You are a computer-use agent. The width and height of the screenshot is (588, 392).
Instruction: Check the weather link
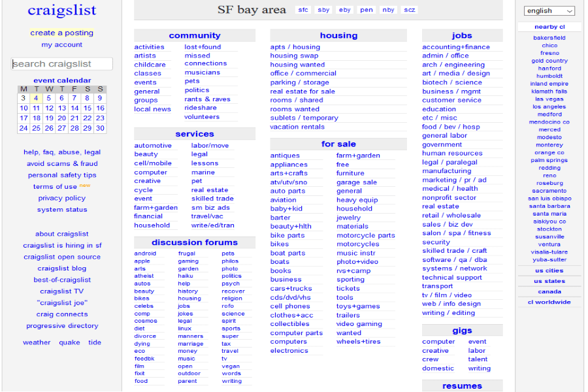36,342
